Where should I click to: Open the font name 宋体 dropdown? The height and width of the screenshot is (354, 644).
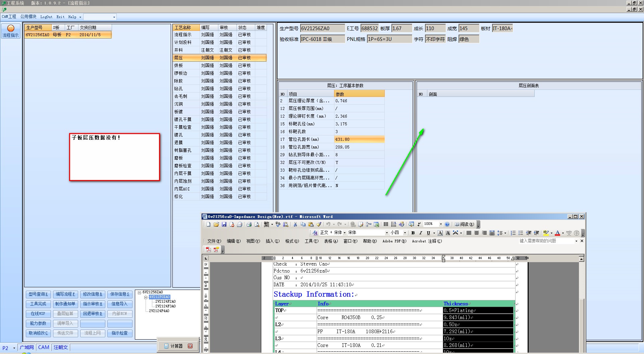click(x=386, y=233)
